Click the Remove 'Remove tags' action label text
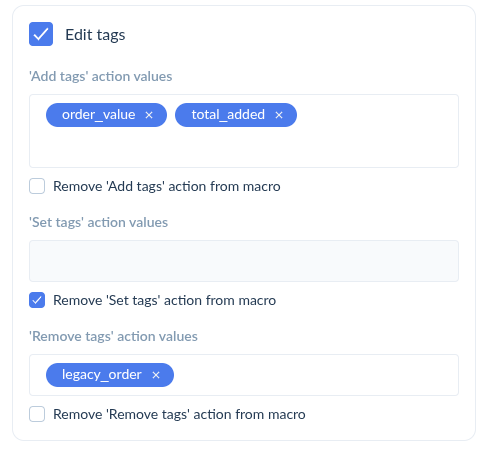Image resolution: width=488 pixels, height=449 pixels. 179,414
